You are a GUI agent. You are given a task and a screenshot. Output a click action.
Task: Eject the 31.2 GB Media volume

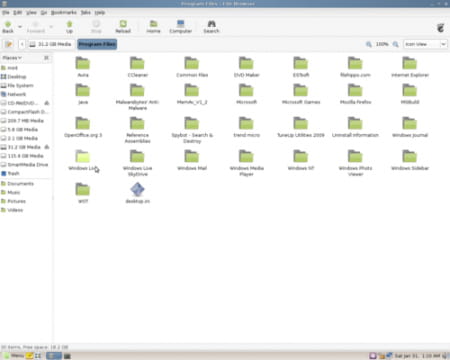pyautogui.click(x=47, y=147)
